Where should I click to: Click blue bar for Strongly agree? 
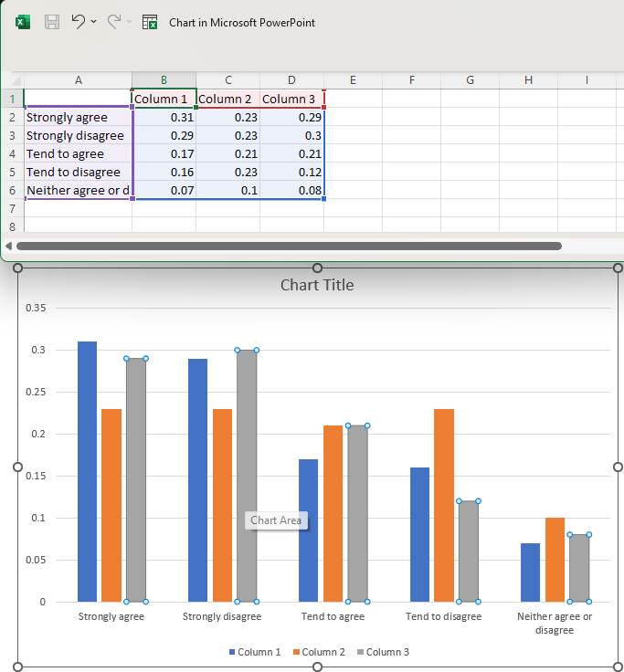[x=87, y=471]
